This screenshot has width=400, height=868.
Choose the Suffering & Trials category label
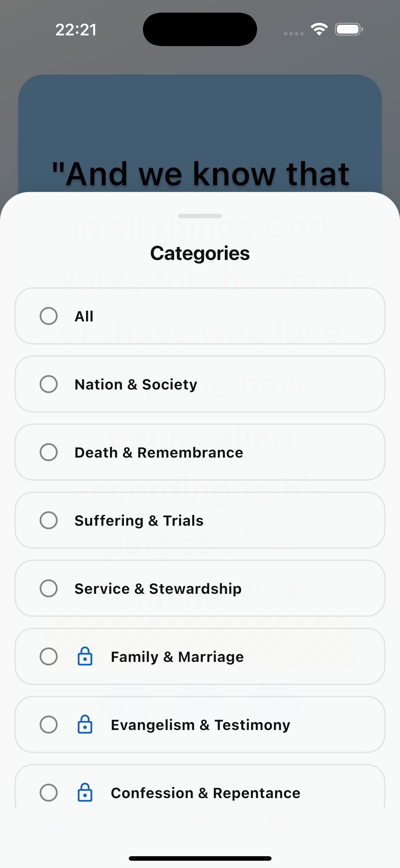point(139,521)
